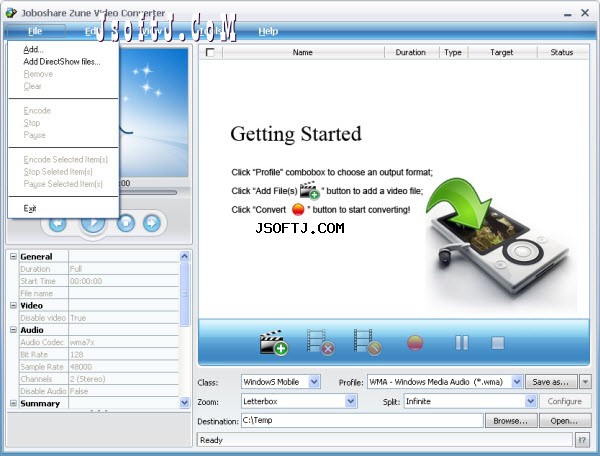
Task: Choose Exit from the File menu
Action: pyautogui.click(x=29, y=208)
